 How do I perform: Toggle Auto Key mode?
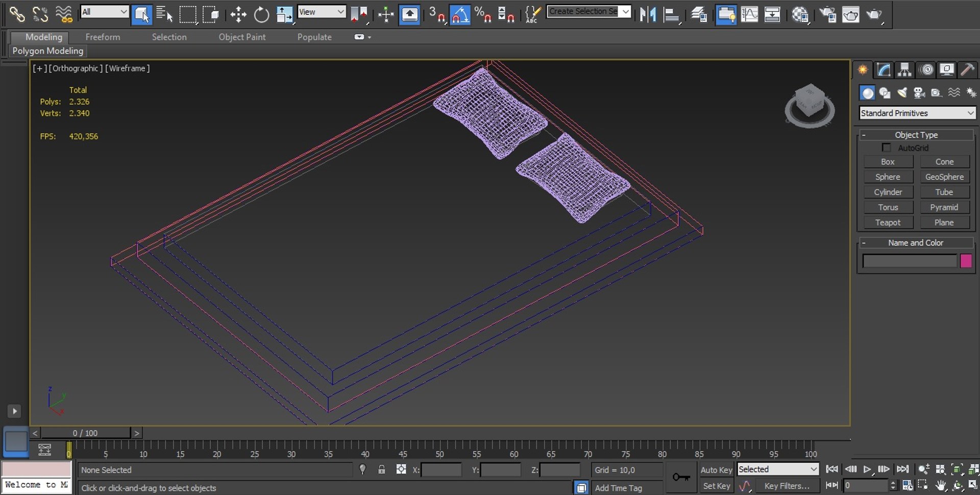coord(716,470)
